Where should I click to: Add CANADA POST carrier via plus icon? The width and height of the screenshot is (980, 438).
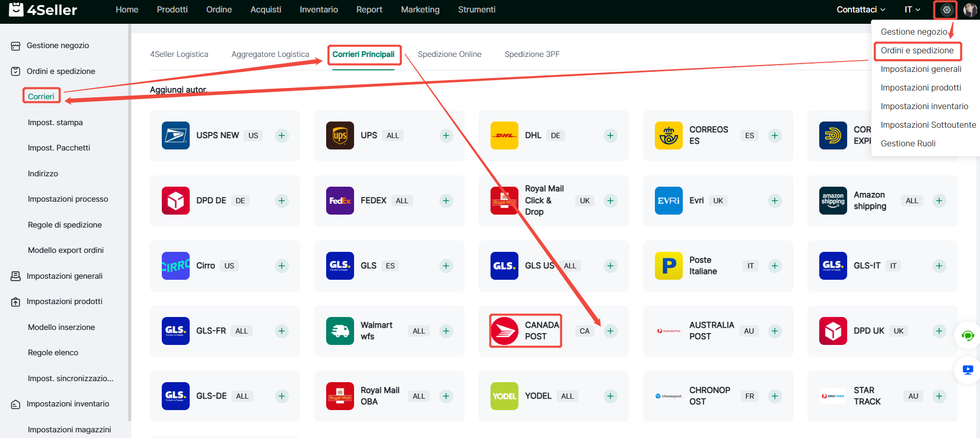coord(610,331)
